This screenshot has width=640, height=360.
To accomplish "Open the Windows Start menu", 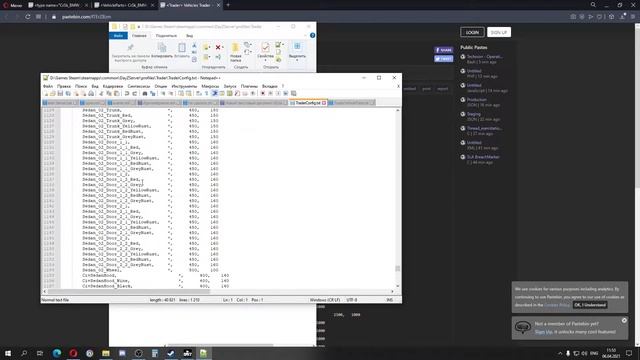I will [x=8, y=353].
